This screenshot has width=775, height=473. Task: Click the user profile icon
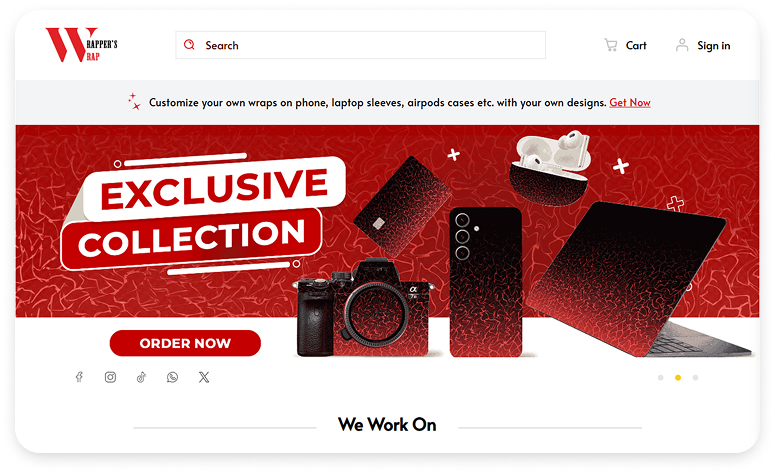[682, 45]
